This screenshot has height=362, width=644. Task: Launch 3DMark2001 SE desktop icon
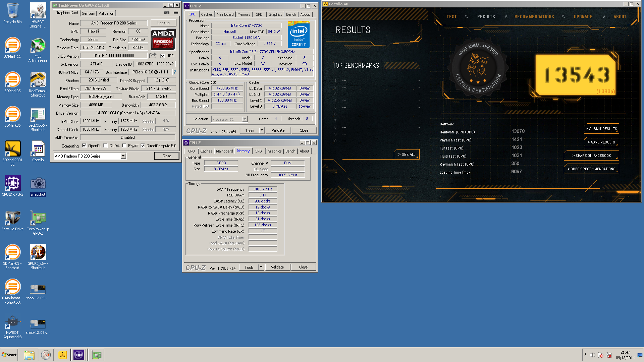click(12, 153)
